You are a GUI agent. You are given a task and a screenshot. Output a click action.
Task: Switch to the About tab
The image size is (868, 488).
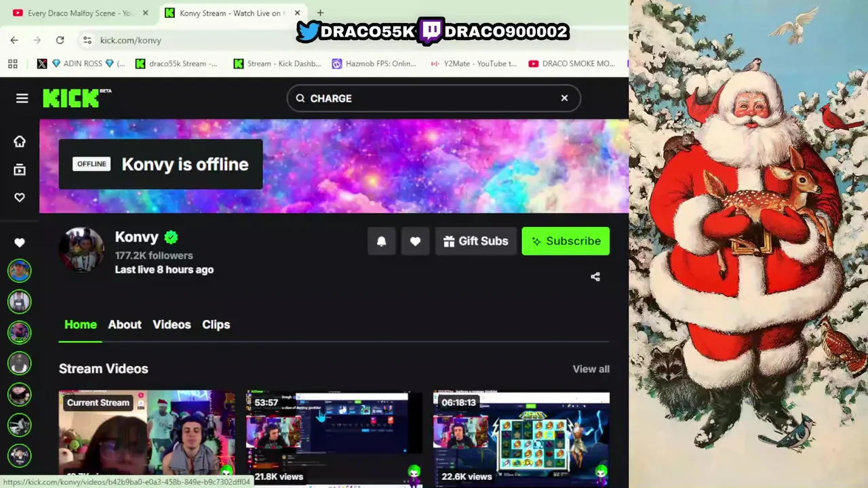125,325
